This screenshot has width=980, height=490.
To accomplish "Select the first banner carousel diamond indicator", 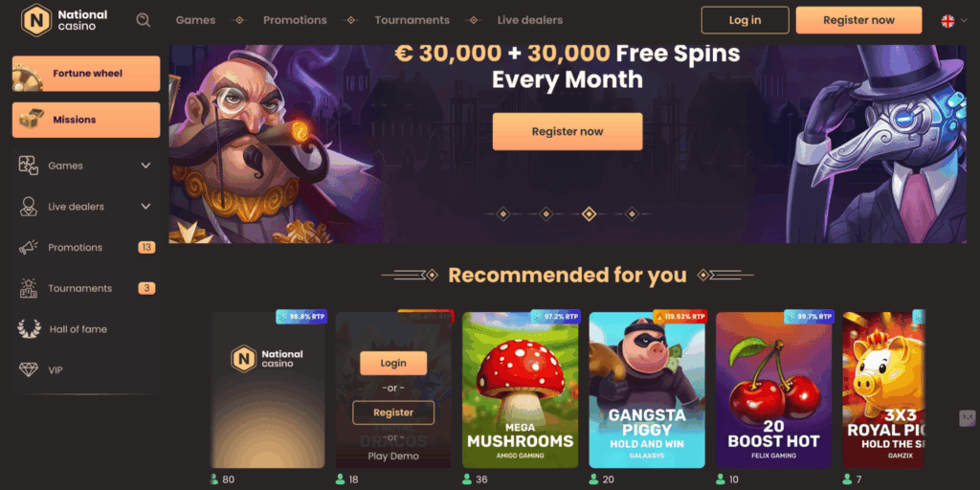I will [x=503, y=214].
